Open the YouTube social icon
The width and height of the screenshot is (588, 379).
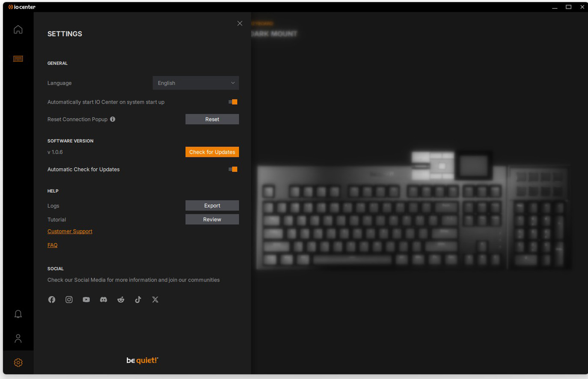86,300
